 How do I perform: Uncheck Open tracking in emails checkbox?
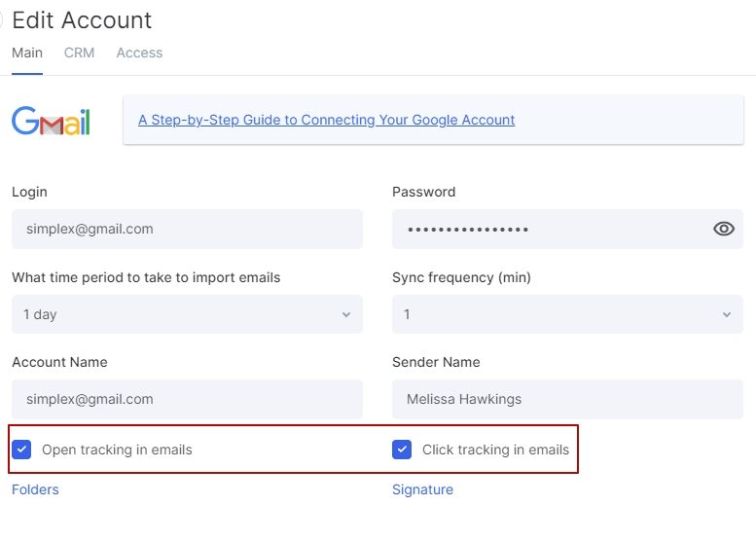(21, 450)
